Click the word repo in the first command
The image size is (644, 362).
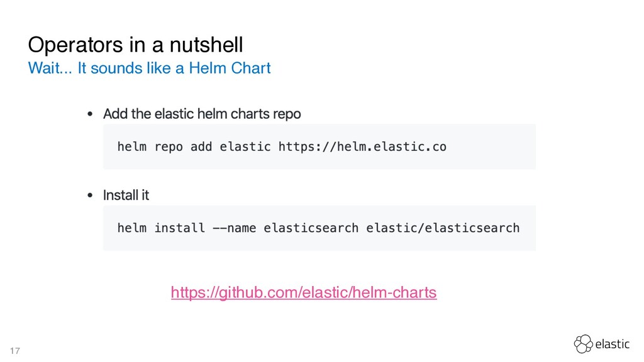pos(169,147)
